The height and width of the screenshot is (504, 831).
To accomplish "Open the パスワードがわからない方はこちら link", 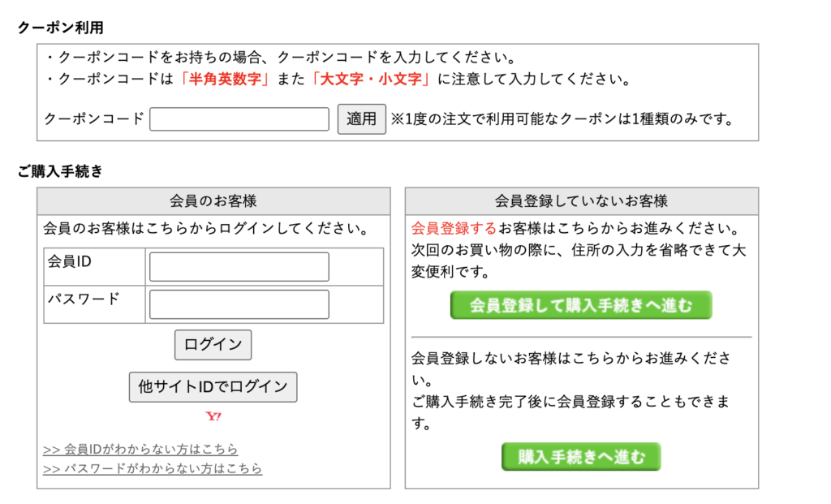I will (x=153, y=468).
